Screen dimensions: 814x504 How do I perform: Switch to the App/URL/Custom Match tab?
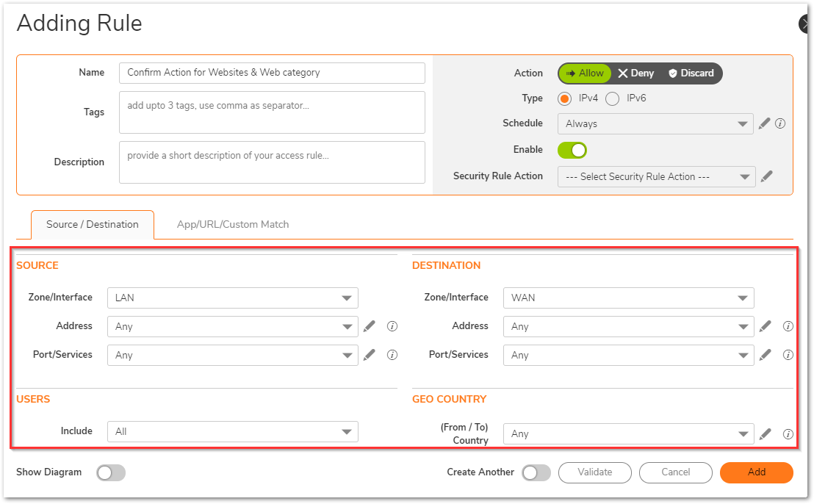pos(233,224)
